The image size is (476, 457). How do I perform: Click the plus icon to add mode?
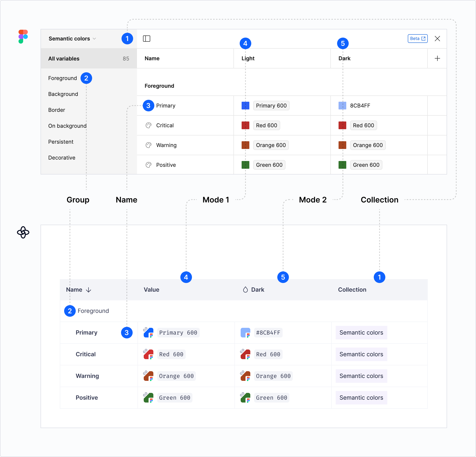437,59
